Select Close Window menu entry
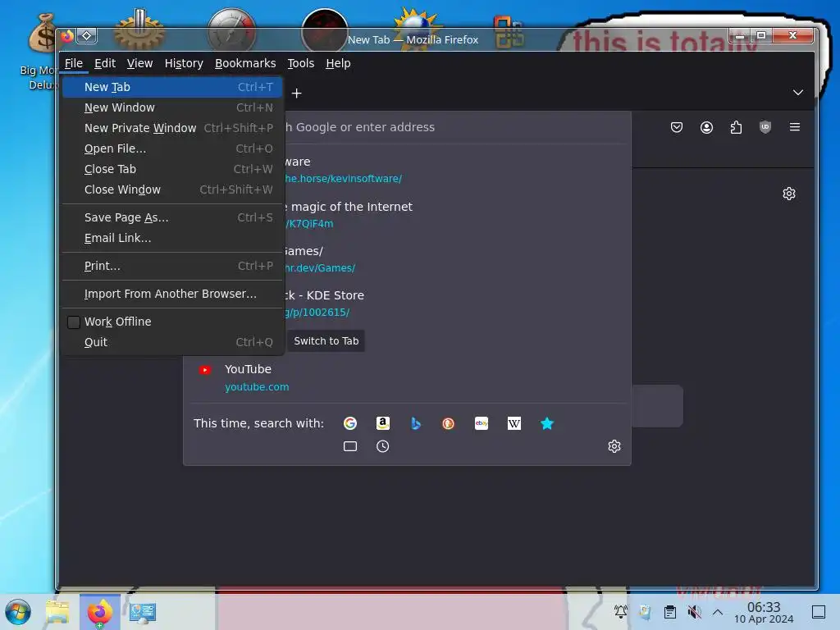840x630 pixels. click(172, 189)
